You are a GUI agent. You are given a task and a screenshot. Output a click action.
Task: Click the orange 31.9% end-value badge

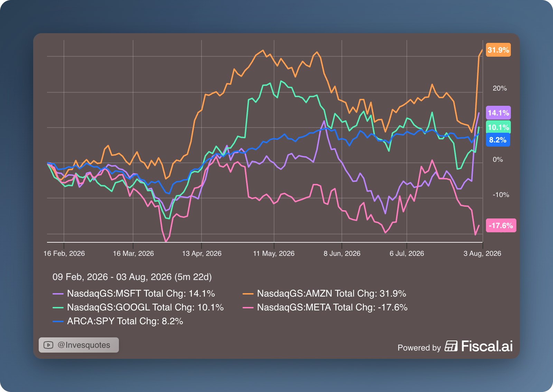(x=498, y=50)
